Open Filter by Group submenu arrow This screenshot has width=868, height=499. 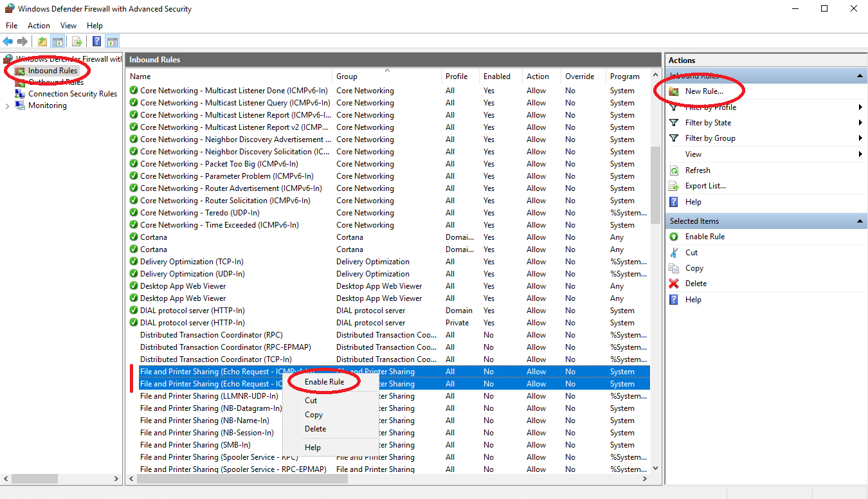coord(860,138)
